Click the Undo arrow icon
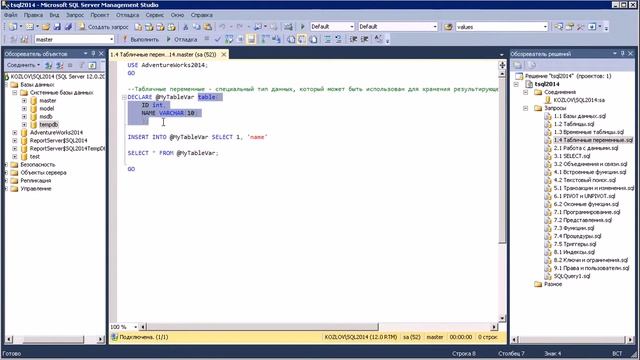Viewport: 640px width, 360px height. [x=222, y=27]
